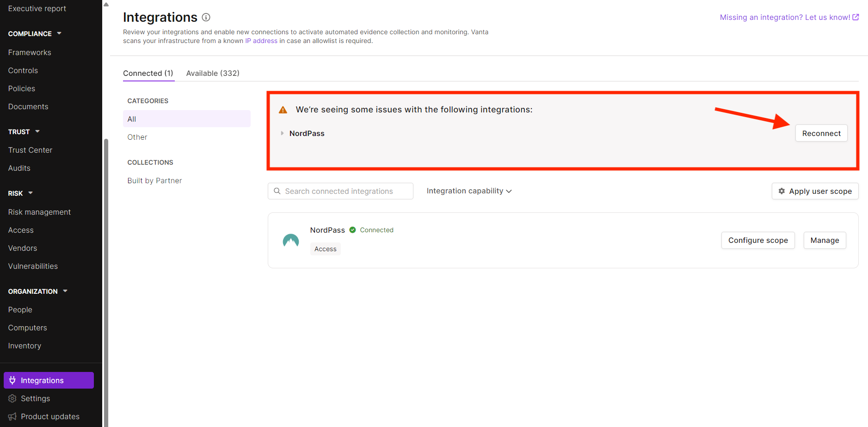Viewport: 868px width, 427px height.
Task: Click the sidebar scroll up arrow
Action: 106,5
